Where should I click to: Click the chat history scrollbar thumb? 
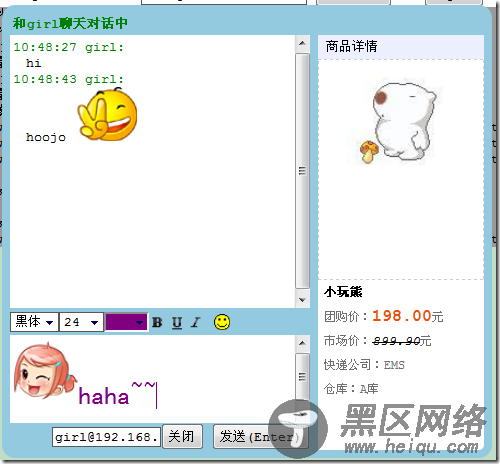click(302, 171)
